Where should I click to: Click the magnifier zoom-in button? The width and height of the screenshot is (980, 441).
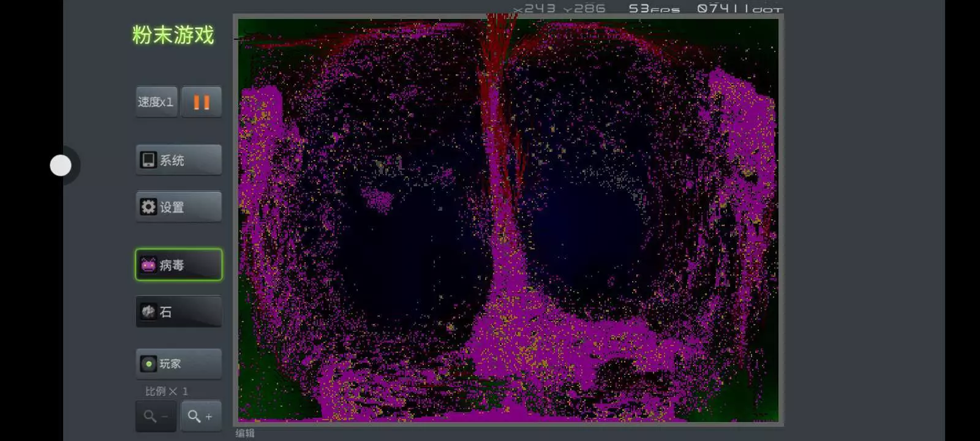(201, 417)
